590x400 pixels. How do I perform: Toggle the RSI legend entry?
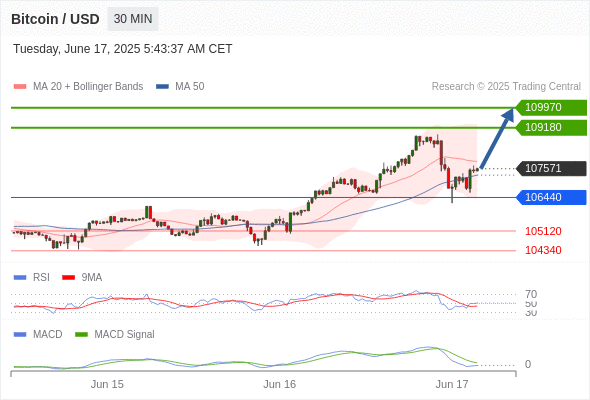coord(32,277)
